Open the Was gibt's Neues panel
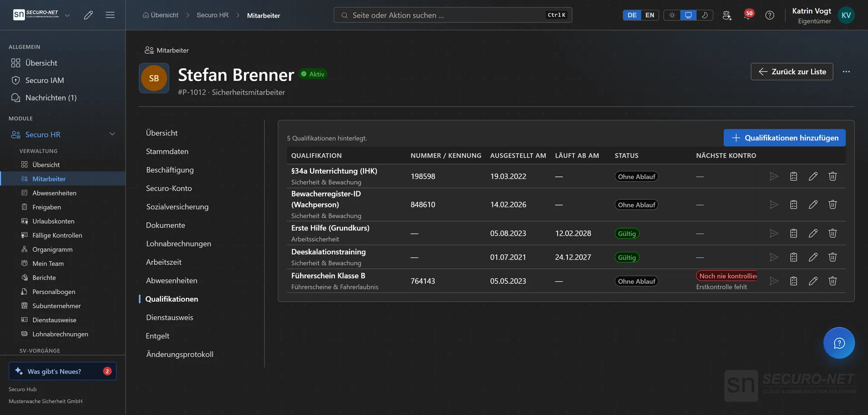The height and width of the screenshot is (415, 868). point(63,371)
